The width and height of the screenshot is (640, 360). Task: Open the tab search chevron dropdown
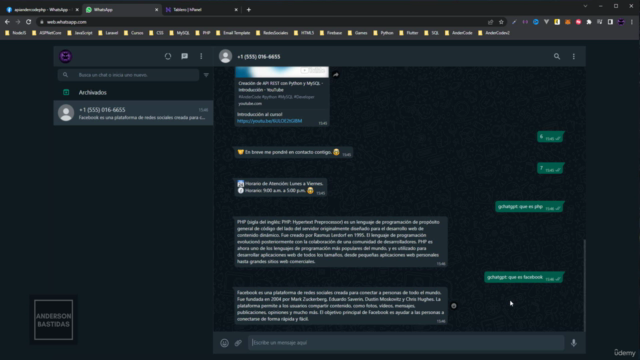point(585,6)
